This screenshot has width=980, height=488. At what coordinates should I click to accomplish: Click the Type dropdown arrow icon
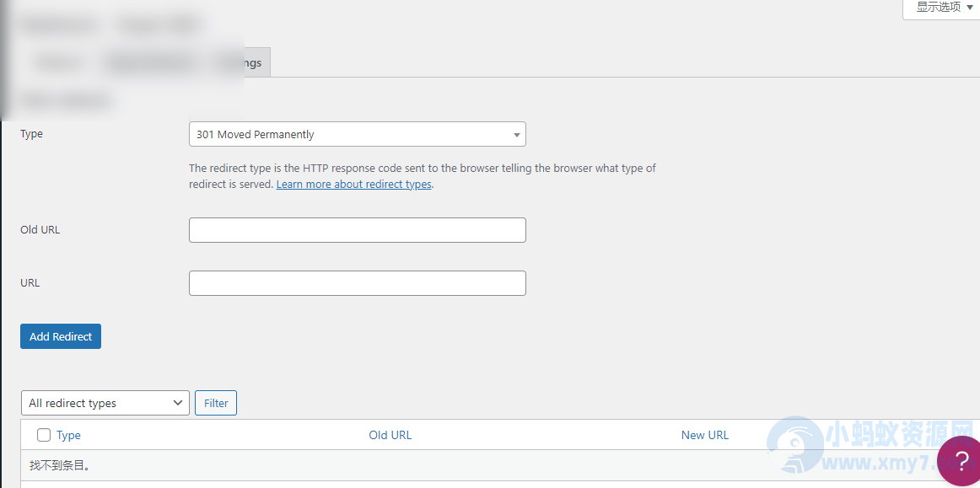click(516, 134)
